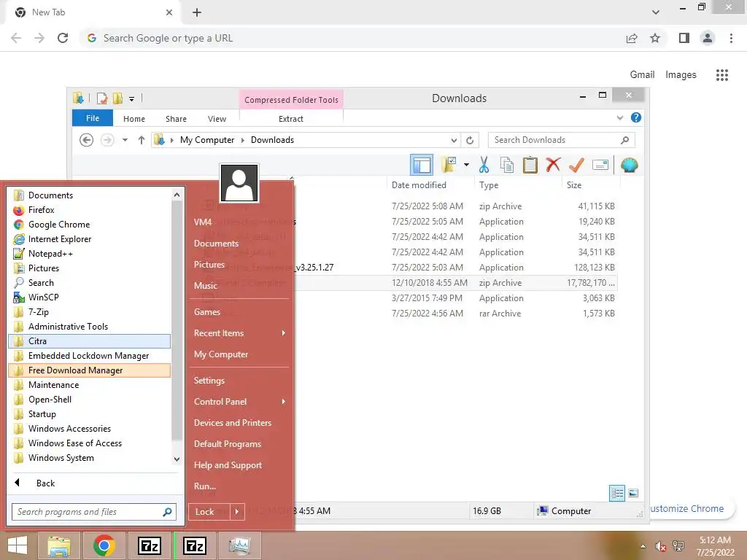Viewport: 747px width, 560px height.
Task: Open the Extract ribbon tab
Action: [290, 119]
